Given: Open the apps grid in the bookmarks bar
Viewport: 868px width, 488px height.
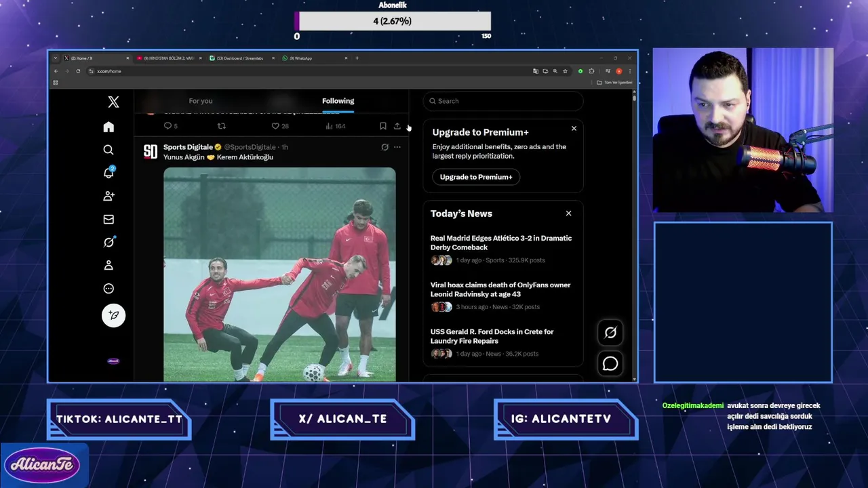Looking at the screenshot, I should 56,83.
